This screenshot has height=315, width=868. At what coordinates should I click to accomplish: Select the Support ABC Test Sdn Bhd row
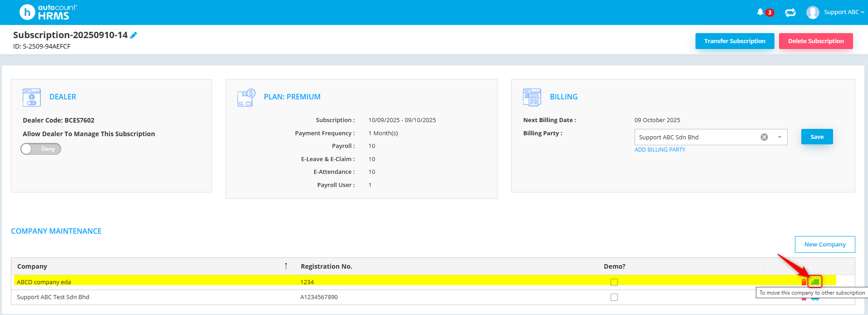pos(433,297)
